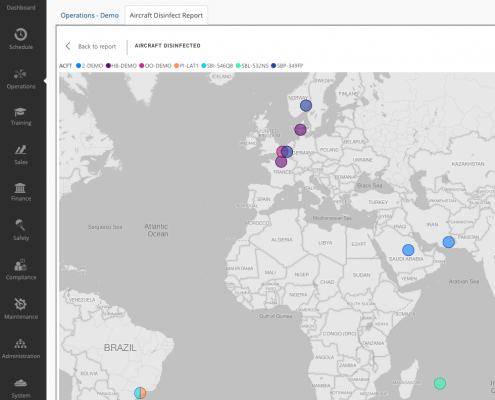Click the purple bubble over Denmark
495x400 pixels.
click(300, 129)
